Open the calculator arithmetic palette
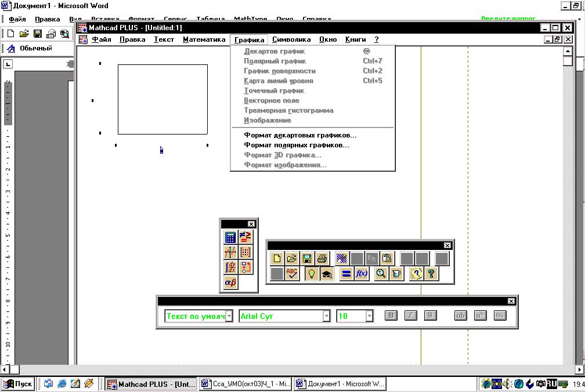 230,237
